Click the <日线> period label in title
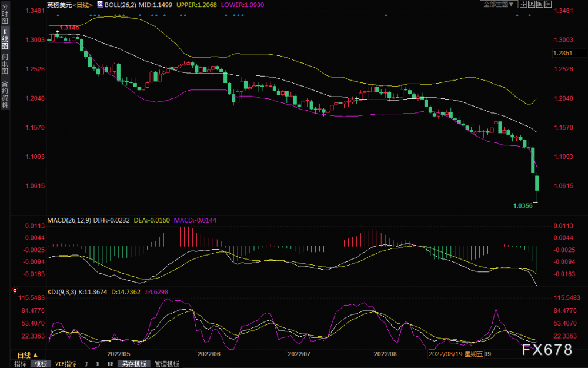 click(82, 5)
